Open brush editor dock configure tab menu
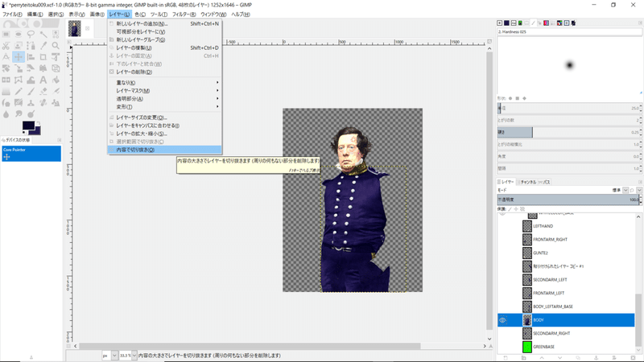 point(640,23)
